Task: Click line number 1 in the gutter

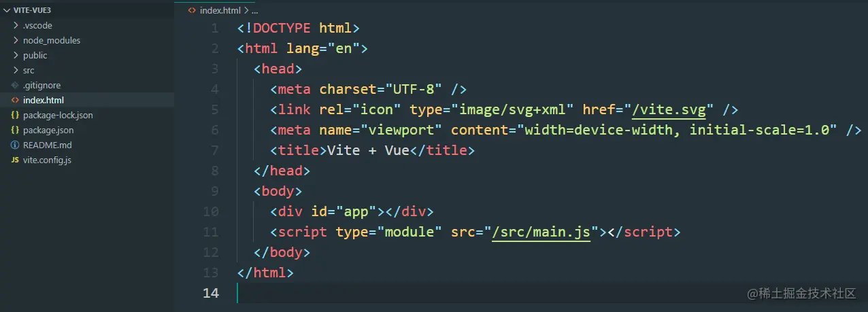Action: click(215, 28)
